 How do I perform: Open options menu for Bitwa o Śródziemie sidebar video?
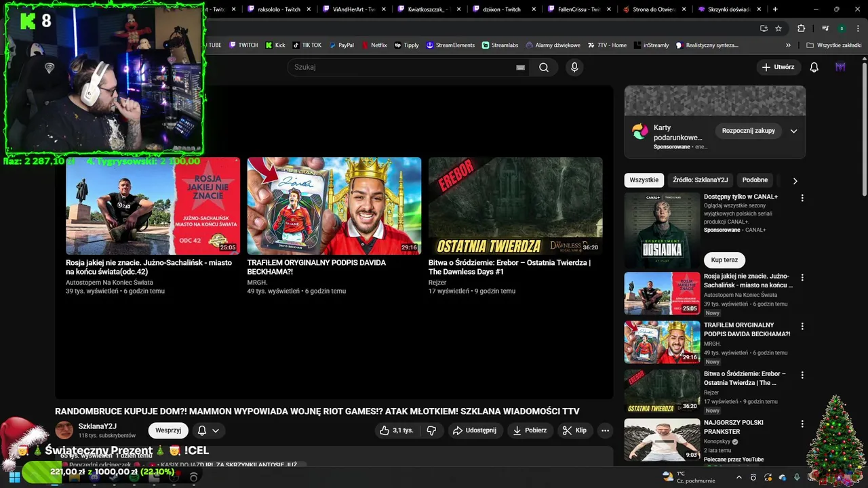(802, 375)
